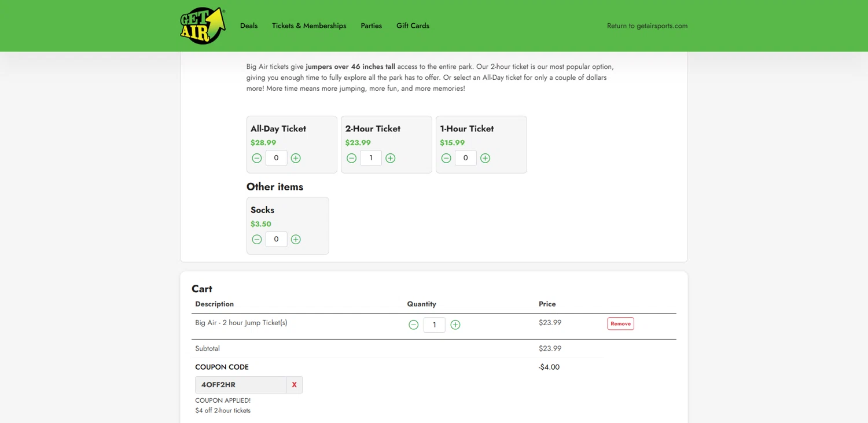Click the coupon code field showing 4OFF2HR

[x=241, y=385]
